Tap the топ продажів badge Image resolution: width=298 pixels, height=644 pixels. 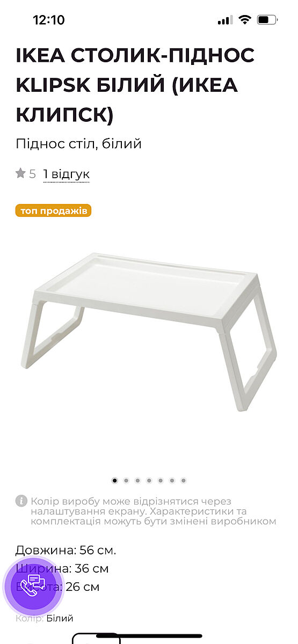tap(53, 210)
